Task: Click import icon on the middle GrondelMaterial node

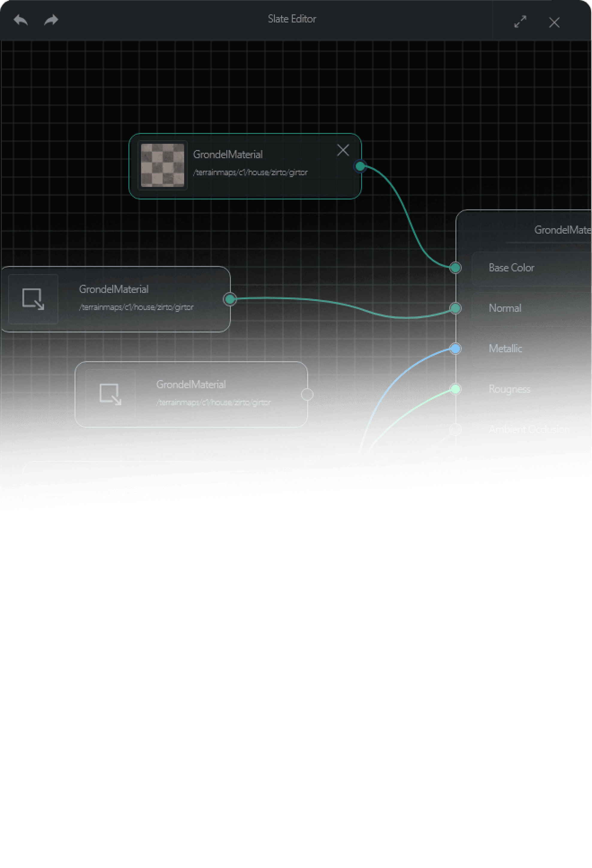Action: pos(33,299)
